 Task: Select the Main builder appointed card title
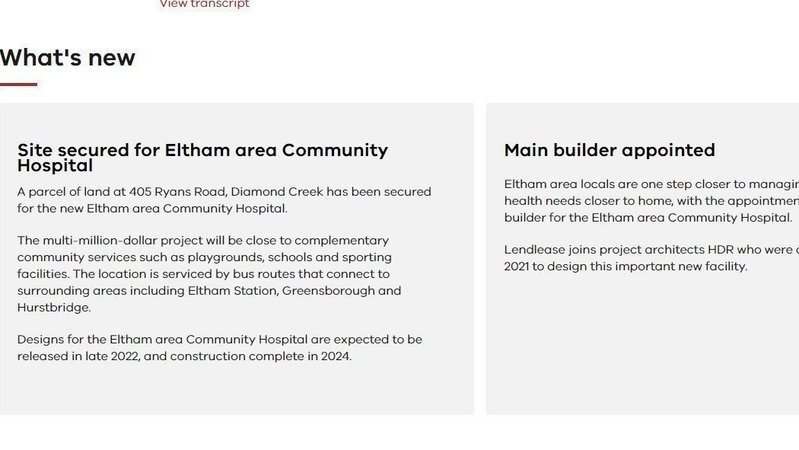click(x=609, y=150)
